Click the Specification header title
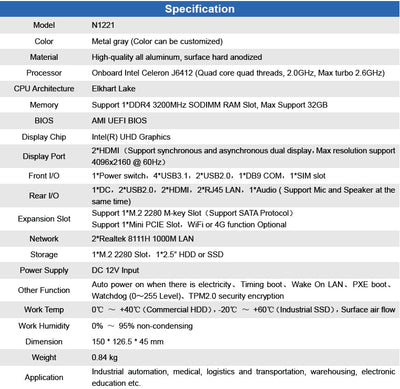The width and height of the screenshot is (400, 389). click(200, 9)
